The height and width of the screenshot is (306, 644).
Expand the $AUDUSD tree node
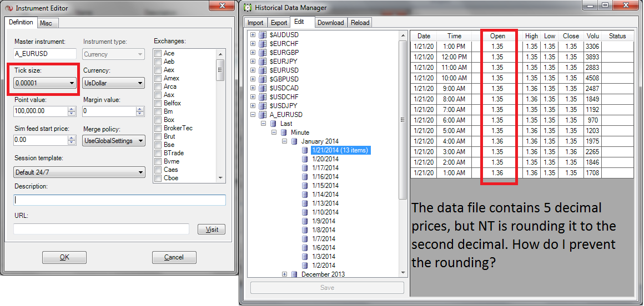(x=253, y=35)
